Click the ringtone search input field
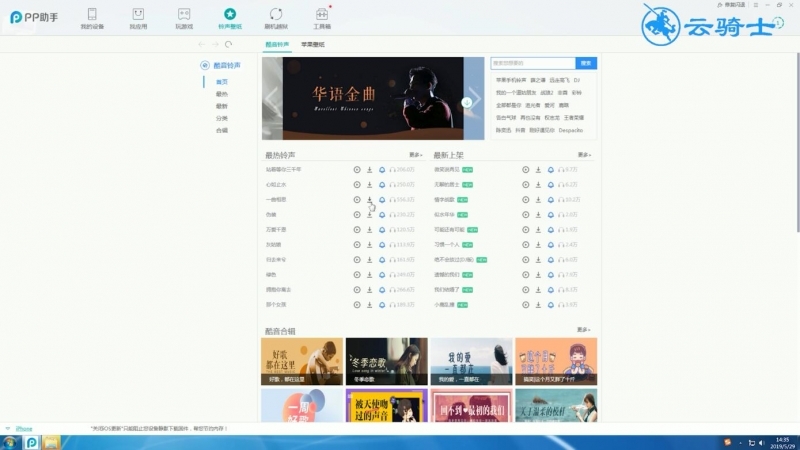The height and width of the screenshot is (450, 800). [533, 63]
